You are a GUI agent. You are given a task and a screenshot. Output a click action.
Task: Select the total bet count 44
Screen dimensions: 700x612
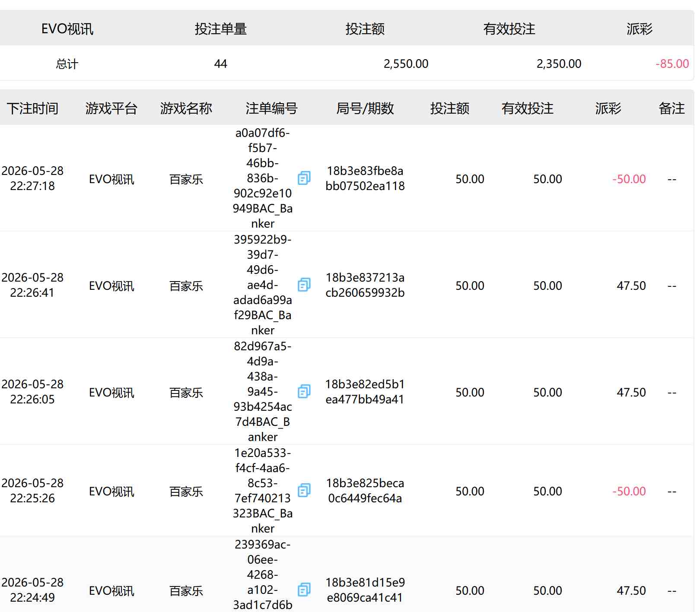pos(221,64)
